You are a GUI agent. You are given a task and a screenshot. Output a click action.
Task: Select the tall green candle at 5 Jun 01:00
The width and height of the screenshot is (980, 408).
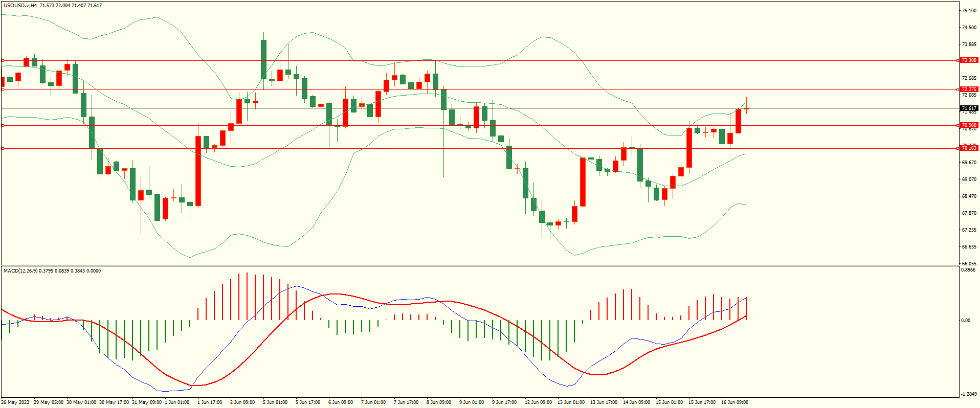click(x=263, y=59)
